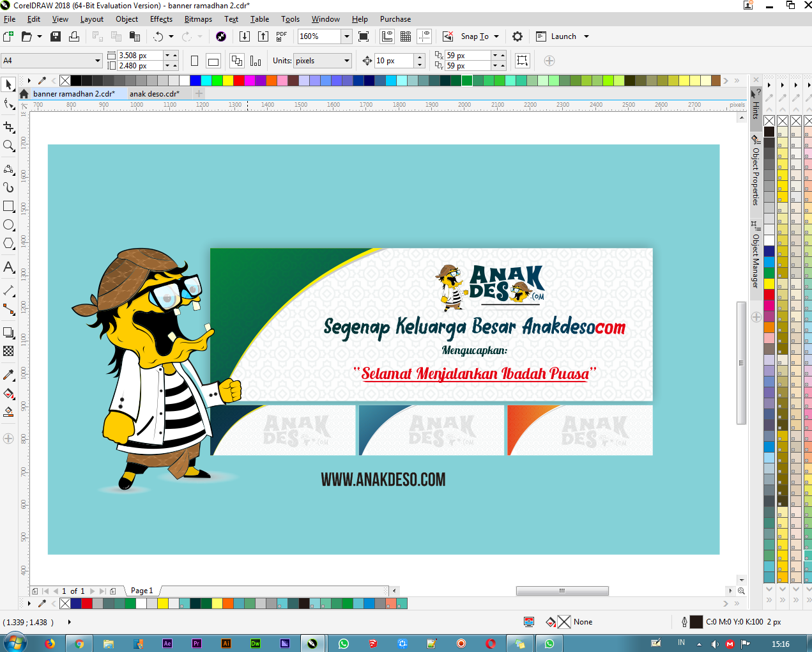Open the Undo history dropdown arrow
Screen dimensions: 812x652
click(x=171, y=36)
